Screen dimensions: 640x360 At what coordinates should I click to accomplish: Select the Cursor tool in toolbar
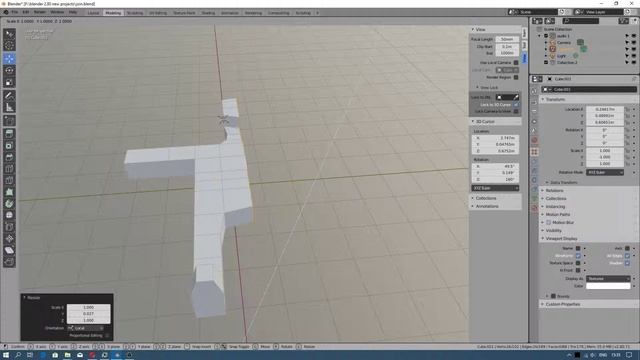pos(9,46)
